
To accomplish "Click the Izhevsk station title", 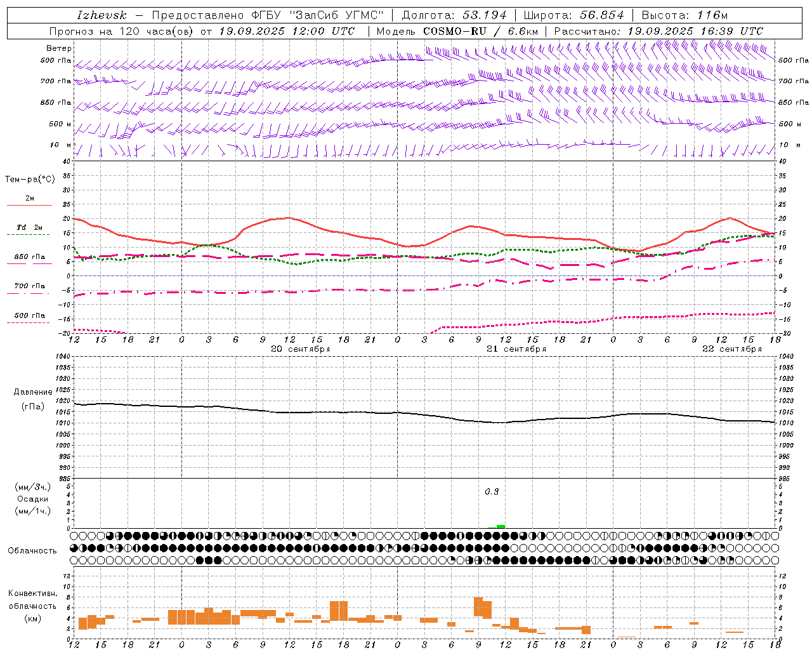I will 102,15.
